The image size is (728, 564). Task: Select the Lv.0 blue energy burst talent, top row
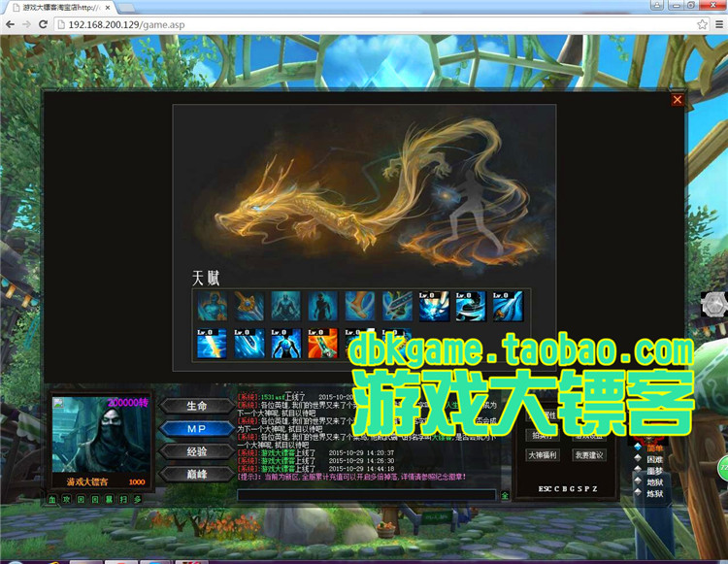click(x=434, y=306)
